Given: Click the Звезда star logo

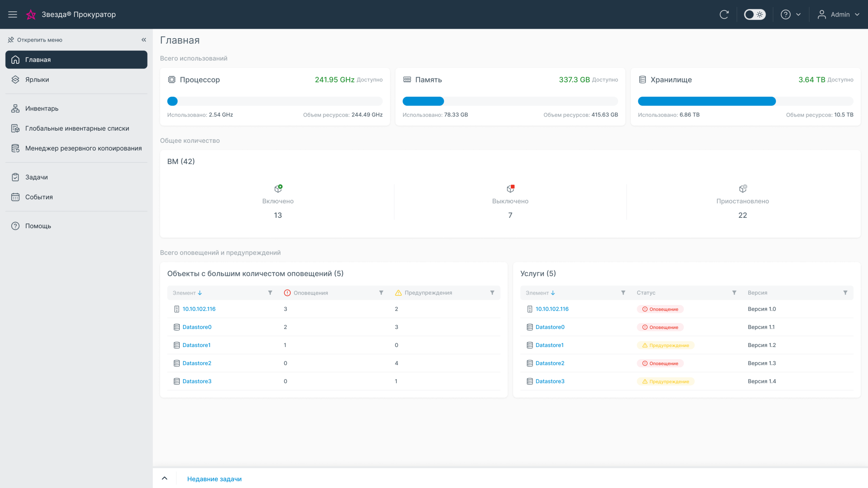Looking at the screenshot, I should pos(31,14).
